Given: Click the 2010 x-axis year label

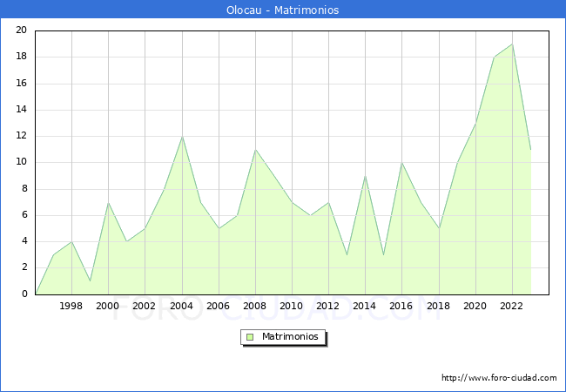Looking at the screenshot, I should (292, 306).
